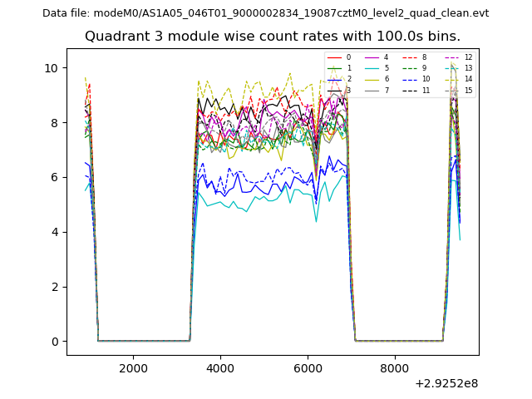Viewport: 532px width, 399px height.
Task: Click the plot title about Quadrant 3
Action: (x=273, y=37)
